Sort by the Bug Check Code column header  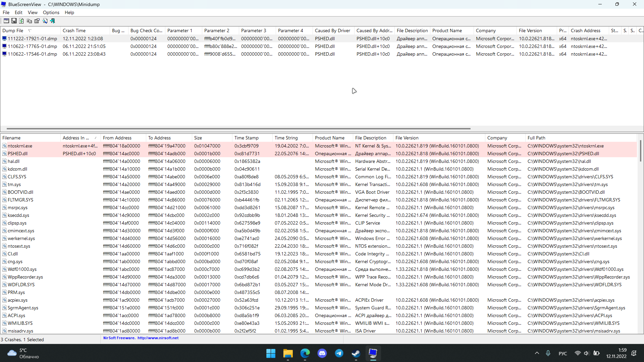(147, 31)
